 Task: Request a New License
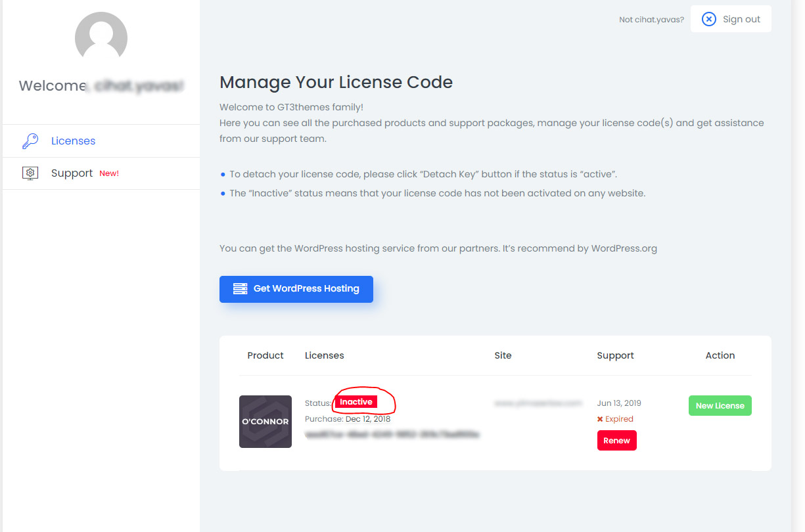720,406
